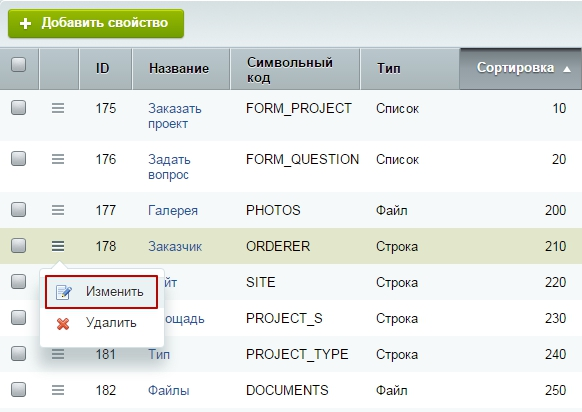Open the Заказать проект property link
582x412 pixels.
(x=174, y=116)
